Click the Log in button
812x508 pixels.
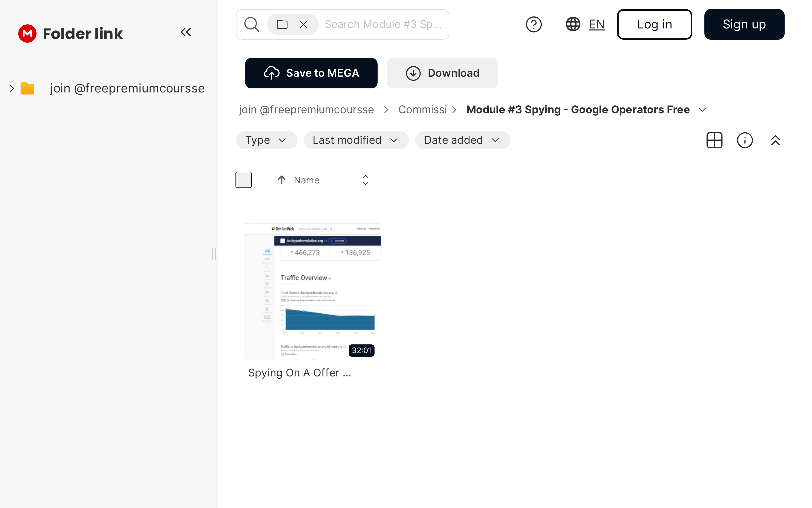pos(654,24)
